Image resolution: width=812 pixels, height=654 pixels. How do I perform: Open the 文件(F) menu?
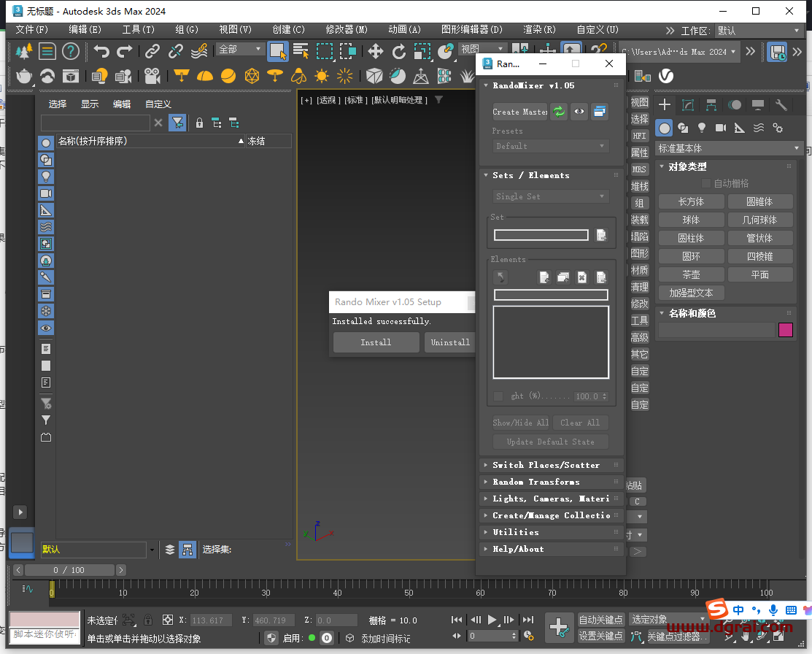31,29
